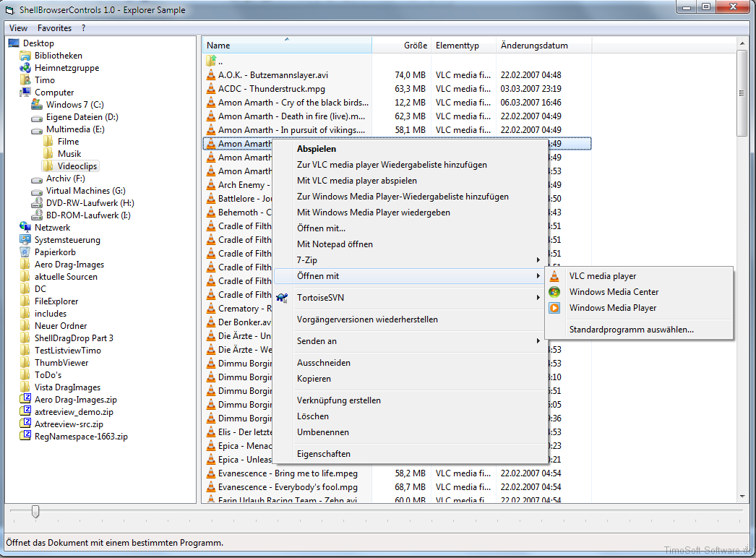
Task: Select ThumbViewer folder in tree
Action: [61, 363]
